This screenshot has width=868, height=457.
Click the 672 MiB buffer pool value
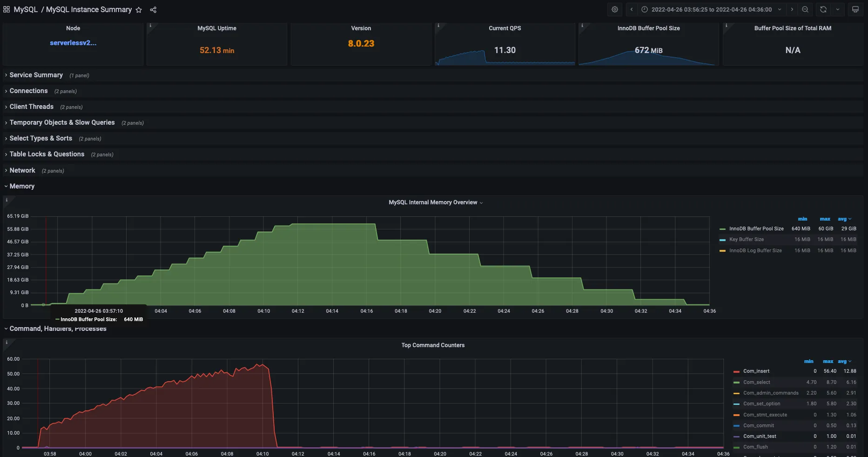[649, 50]
